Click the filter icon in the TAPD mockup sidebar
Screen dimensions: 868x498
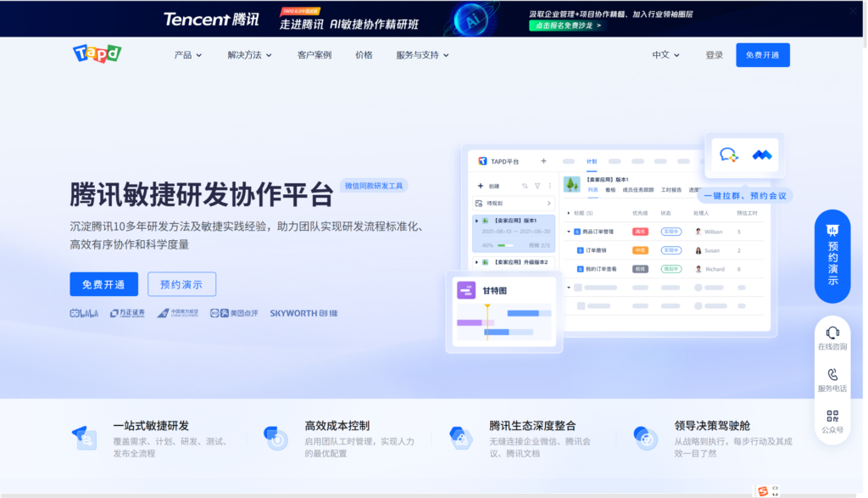coord(538,186)
